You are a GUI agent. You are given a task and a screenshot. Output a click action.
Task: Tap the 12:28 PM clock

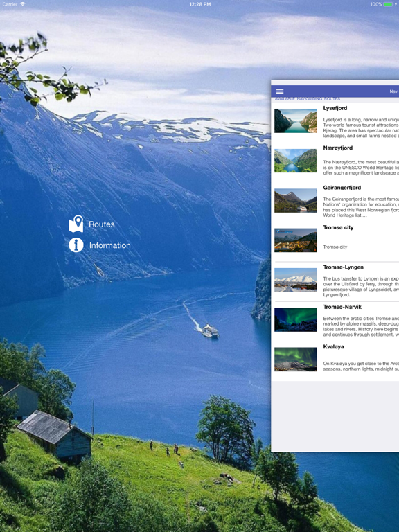[x=199, y=4]
